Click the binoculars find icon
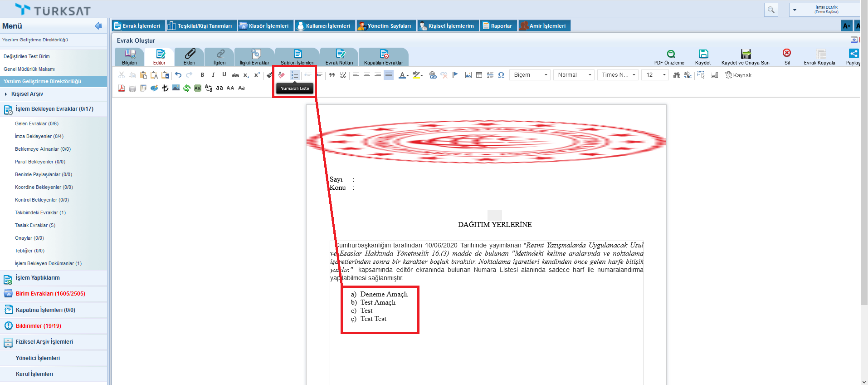This screenshot has height=385, width=868. pos(677,75)
